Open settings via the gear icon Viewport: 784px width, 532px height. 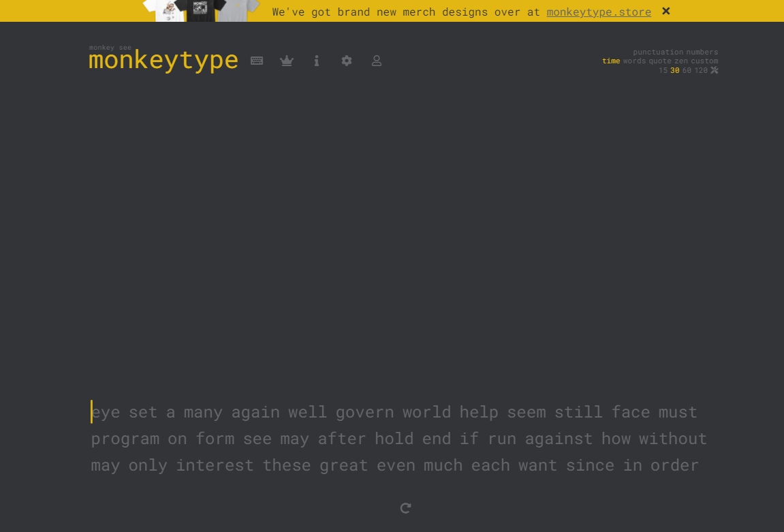click(x=347, y=61)
